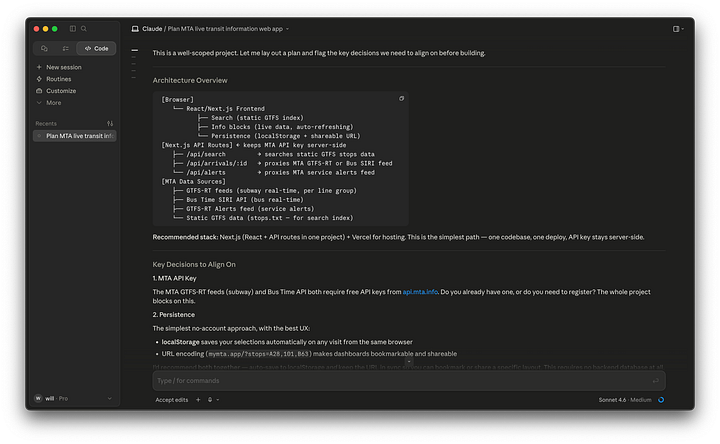
Task: Toggle the sidebar panel icon
Action: pyautogui.click(x=73, y=28)
